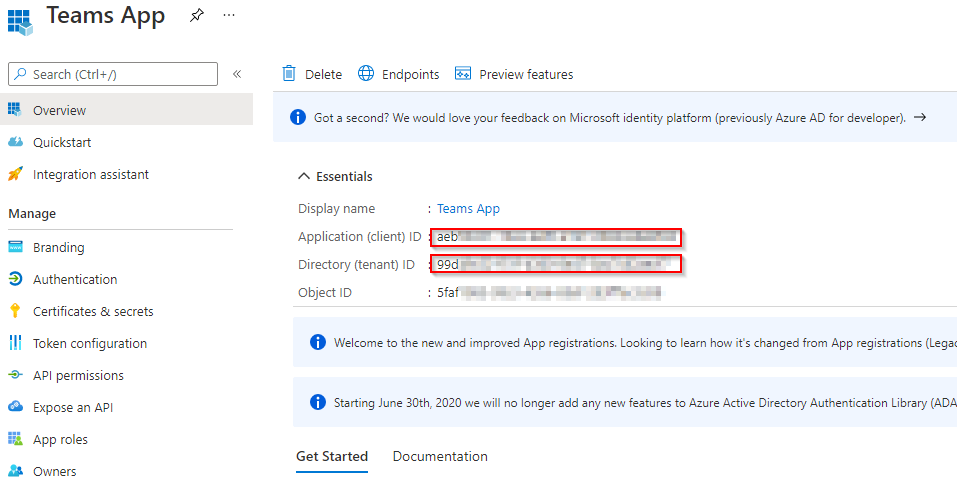
Task: Click the Owners people icon
Action: 15,471
